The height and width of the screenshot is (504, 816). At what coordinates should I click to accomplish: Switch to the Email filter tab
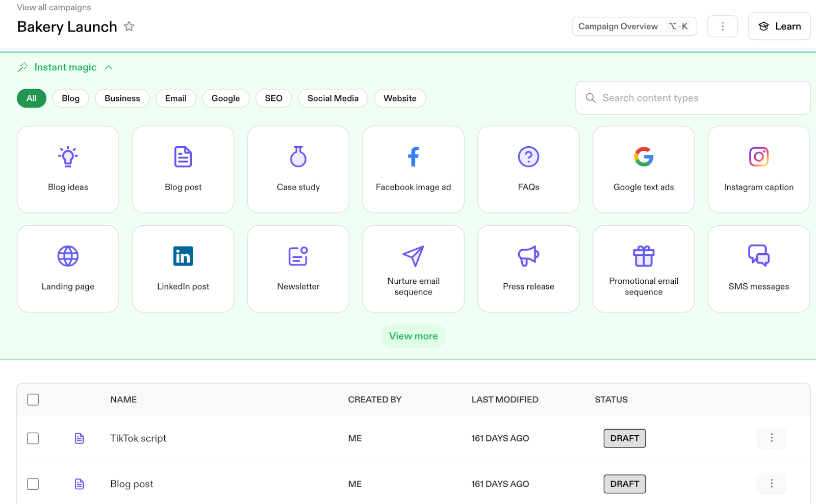(x=175, y=98)
